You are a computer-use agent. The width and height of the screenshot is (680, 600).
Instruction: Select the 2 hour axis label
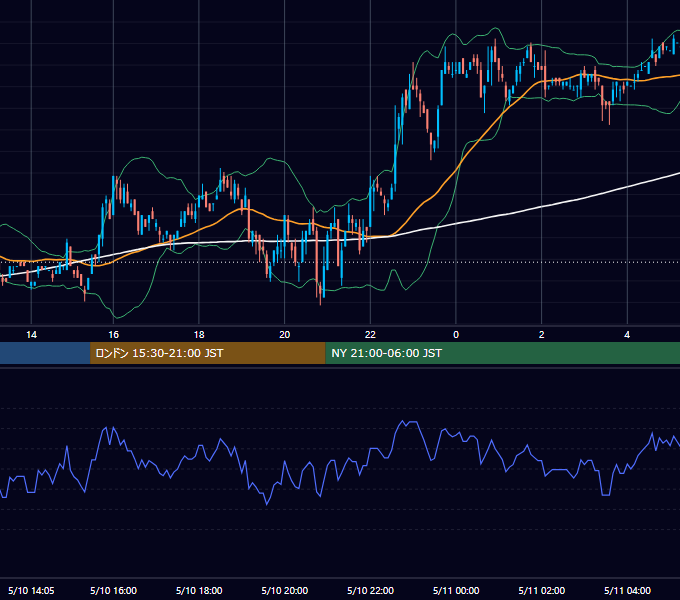(541, 335)
